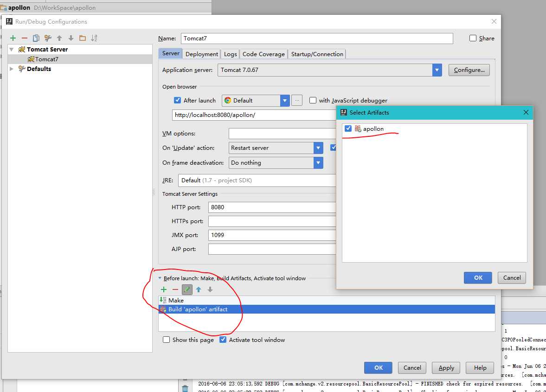Click the AJP port field
This screenshot has height=392, width=546.
pyautogui.click(x=272, y=249)
